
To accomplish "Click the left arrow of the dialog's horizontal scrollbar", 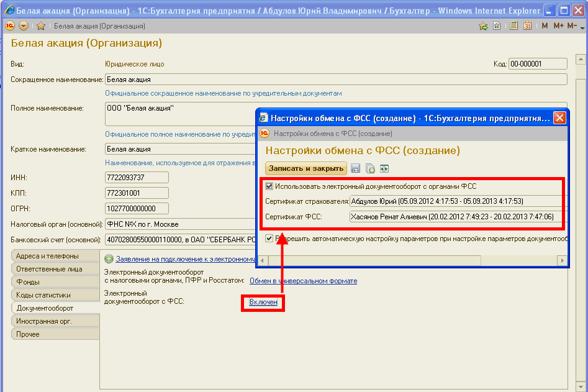I will tap(262, 260).
